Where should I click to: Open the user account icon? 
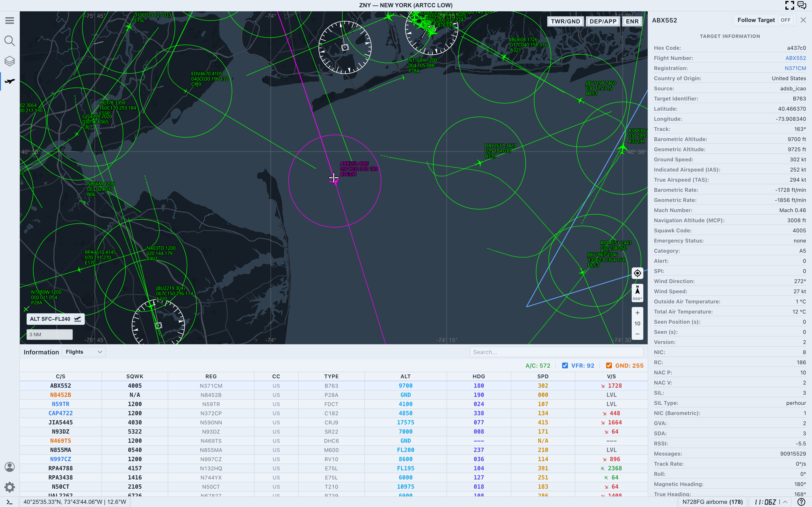tap(9, 467)
